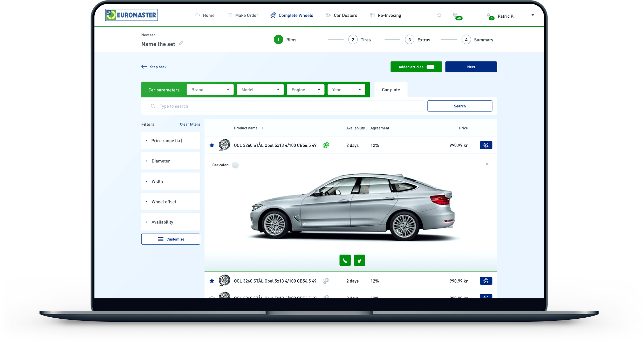
Task: Click the Availability column header
Action: [x=355, y=128]
